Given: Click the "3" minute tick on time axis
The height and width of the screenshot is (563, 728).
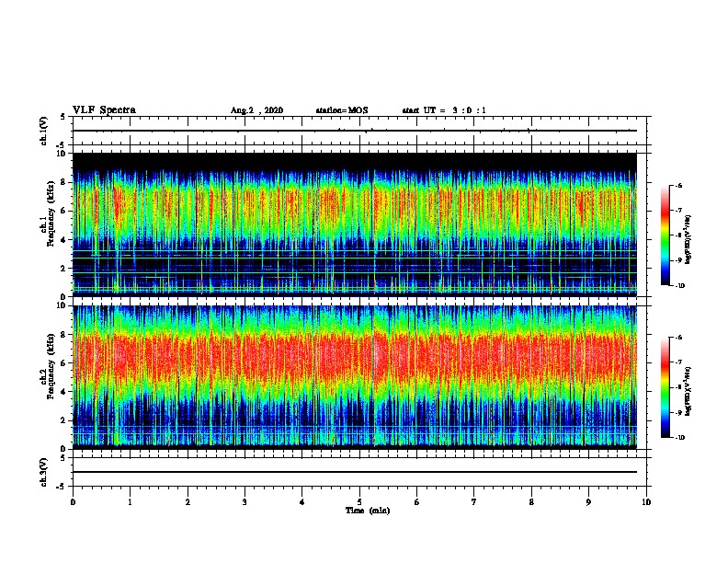Looking at the screenshot, I should (245, 502).
